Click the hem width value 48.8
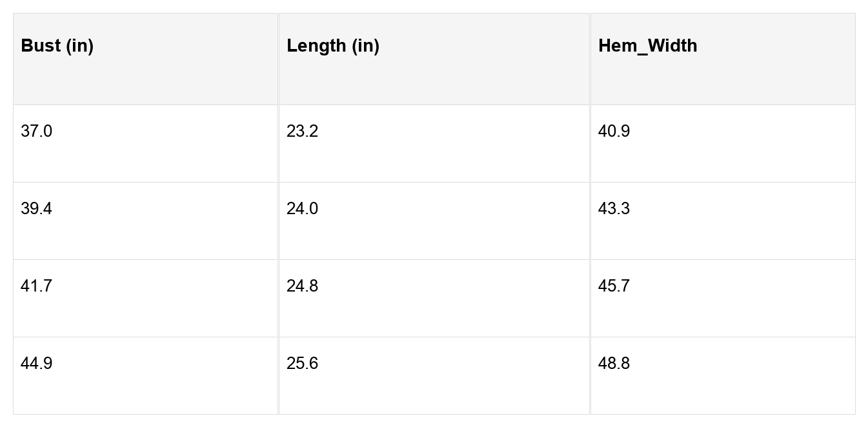This screenshot has height=427, width=868. pyautogui.click(x=614, y=364)
